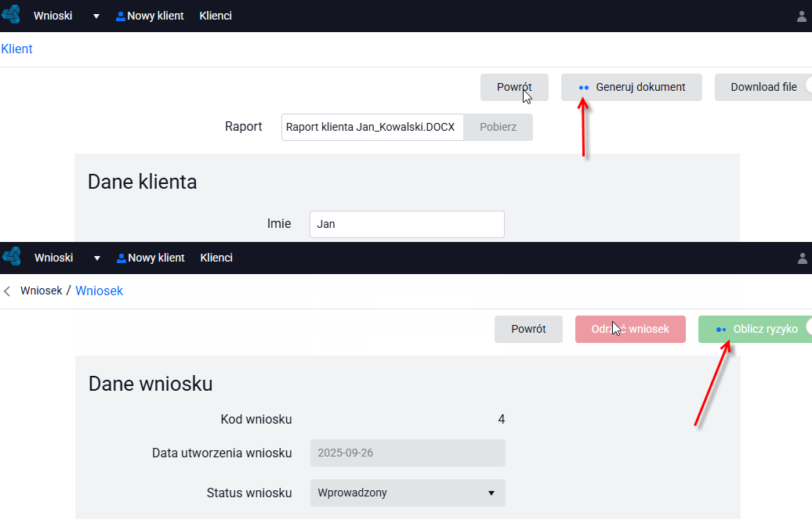Image resolution: width=812 pixels, height=527 pixels.
Task: Click the app logo on the Klient page
Action: [11, 14]
